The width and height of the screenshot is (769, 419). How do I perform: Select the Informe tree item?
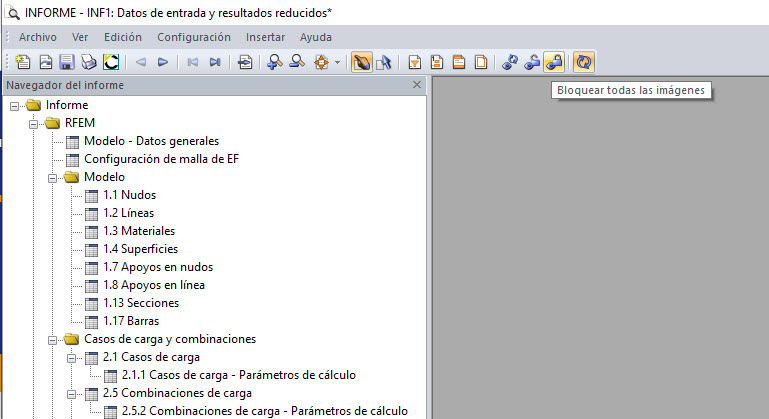click(x=67, y=105)
